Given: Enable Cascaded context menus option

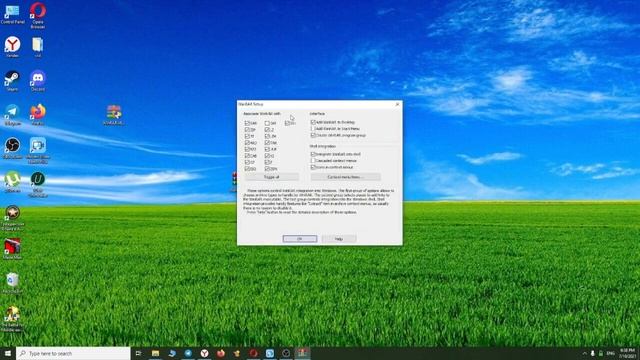Looking at the screenshot, I should click(x=313, y=160).
